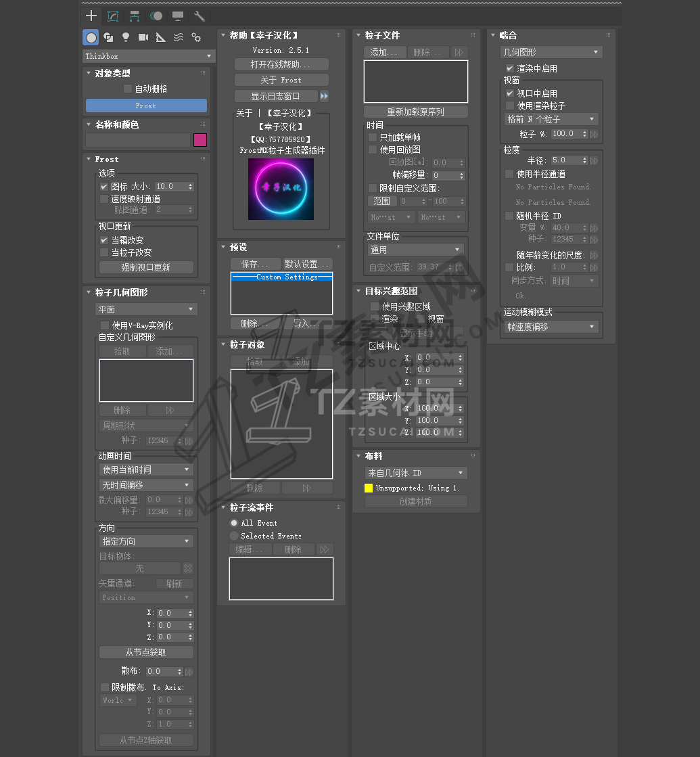The width and height of the screenshot is (700, 757).
Task: Open the Create panel plus icon
Action: (91, 16)
